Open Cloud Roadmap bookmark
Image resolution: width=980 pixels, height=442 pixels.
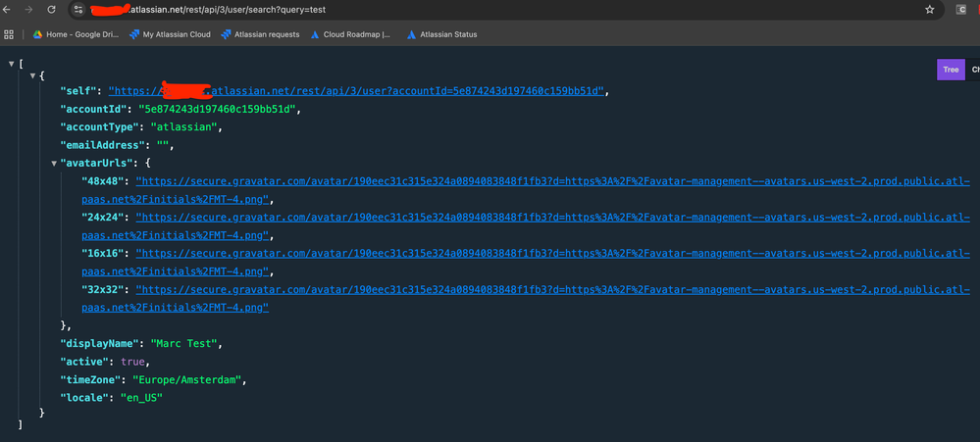tap(350, 34)
